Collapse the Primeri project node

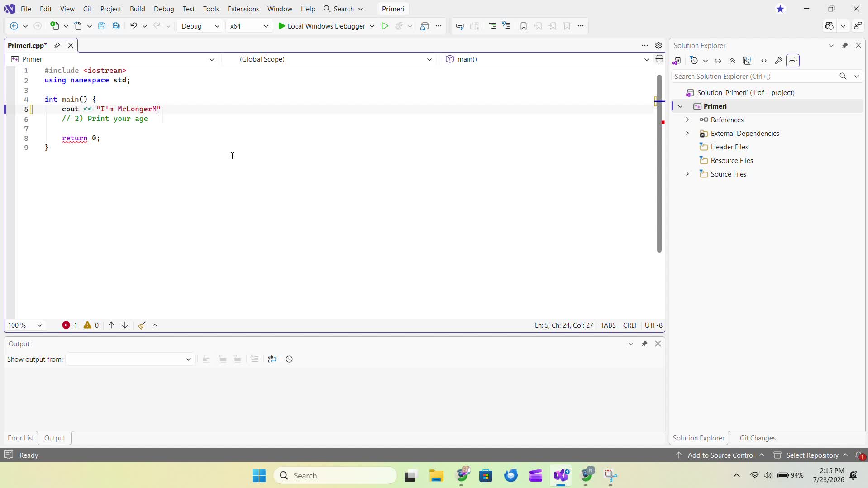click(680, 106)
